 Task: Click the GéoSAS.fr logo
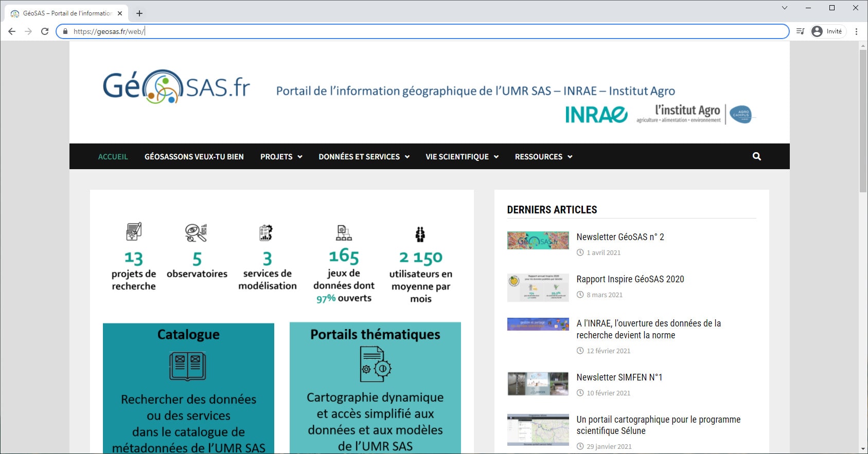[176, 86]
